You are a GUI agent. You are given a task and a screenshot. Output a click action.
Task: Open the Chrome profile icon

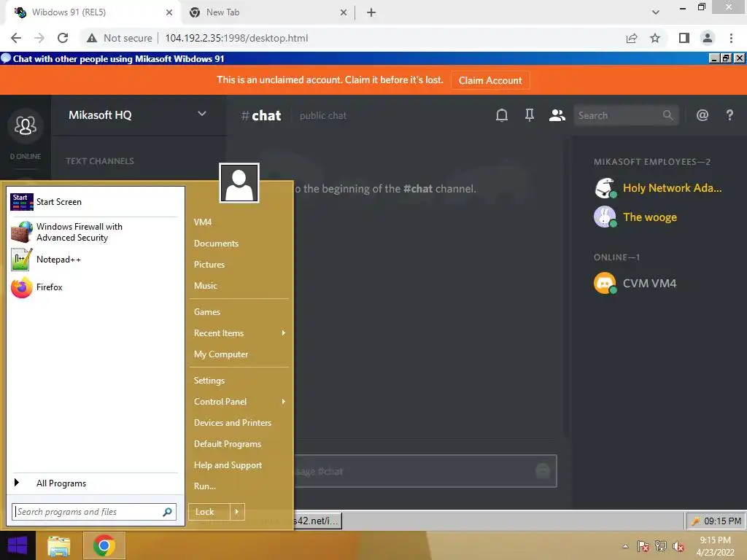[x=708, y=38]
